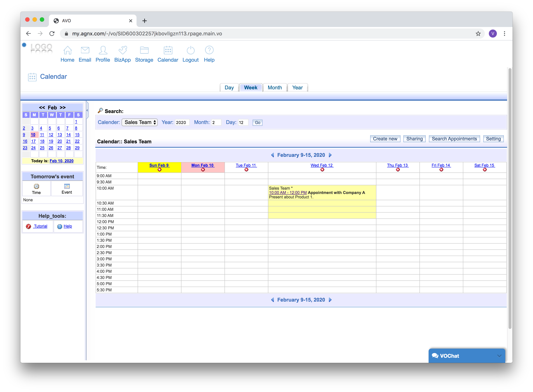Click the BizApp puzzle icon
This screenshot has width=533, height=392.
122,50
